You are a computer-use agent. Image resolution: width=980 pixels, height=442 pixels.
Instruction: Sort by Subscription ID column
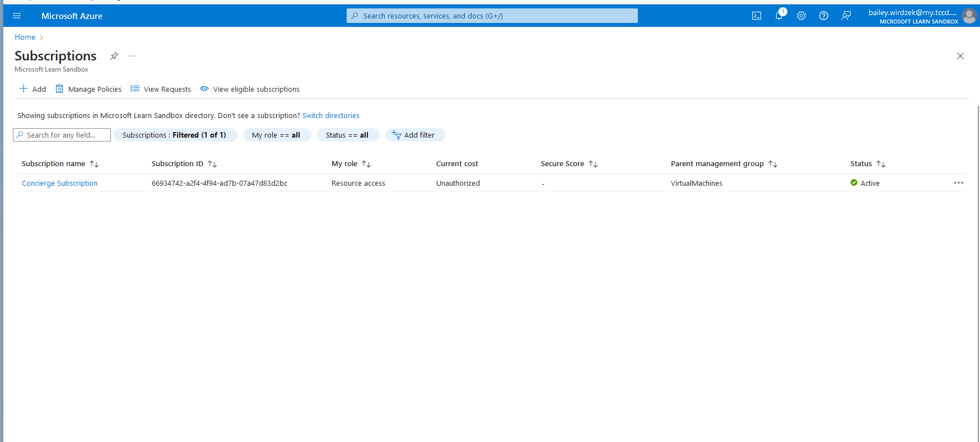[184, 164]
